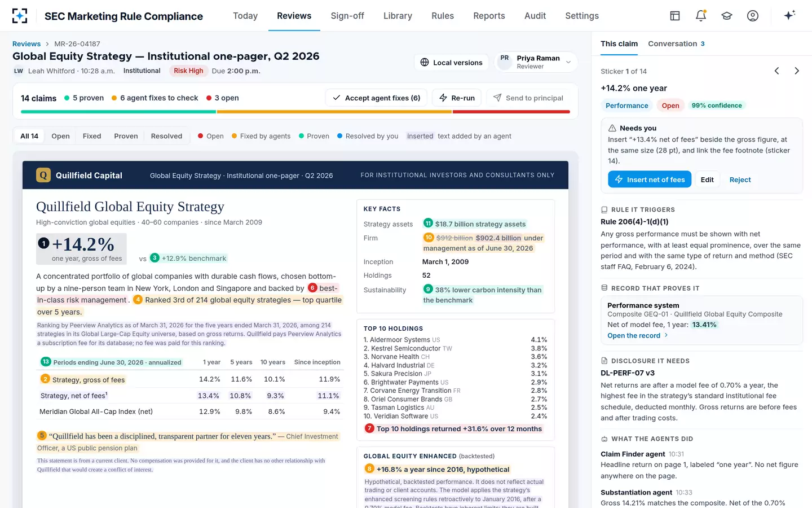
Task: Select sticker 5 on the testimonial quote
Action: pyautogui.click(x=42, y=436)
